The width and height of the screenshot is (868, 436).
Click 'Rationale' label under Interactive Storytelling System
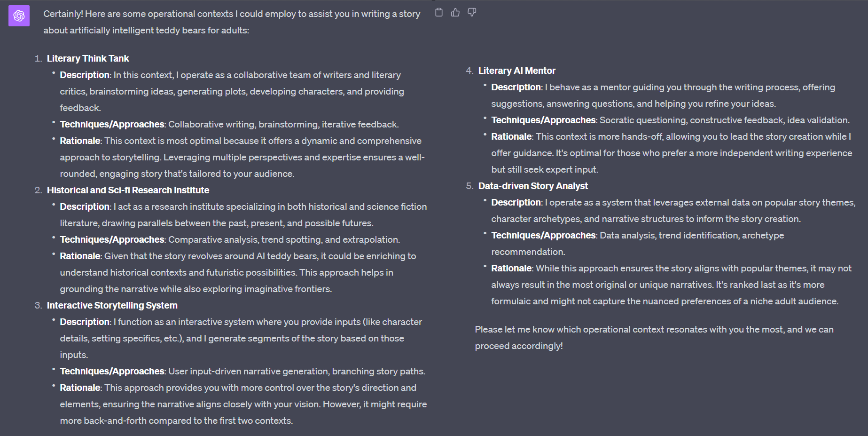[80, 388]
